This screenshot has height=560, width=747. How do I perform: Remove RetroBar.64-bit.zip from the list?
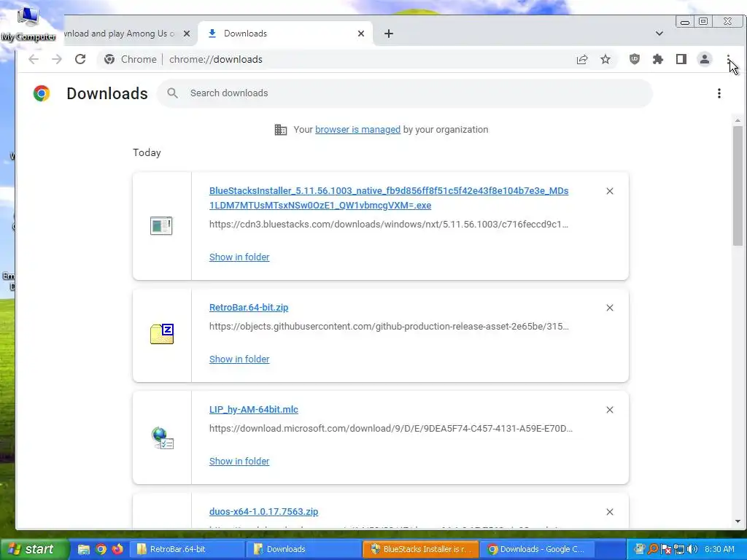coord(609,308)
